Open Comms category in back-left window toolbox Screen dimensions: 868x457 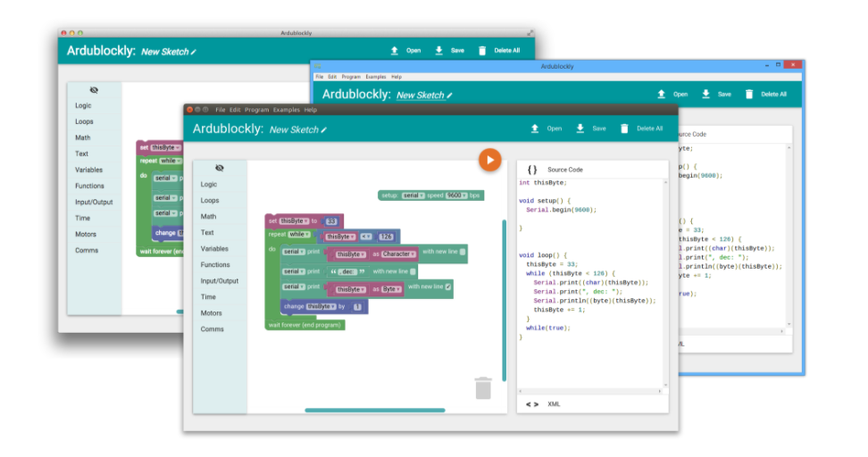87,250
